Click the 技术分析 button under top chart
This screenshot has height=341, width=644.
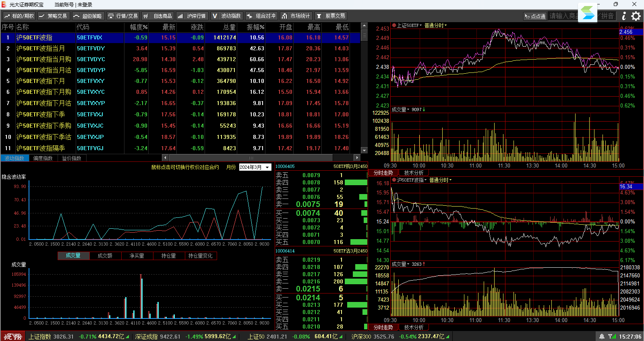(414, 173)
